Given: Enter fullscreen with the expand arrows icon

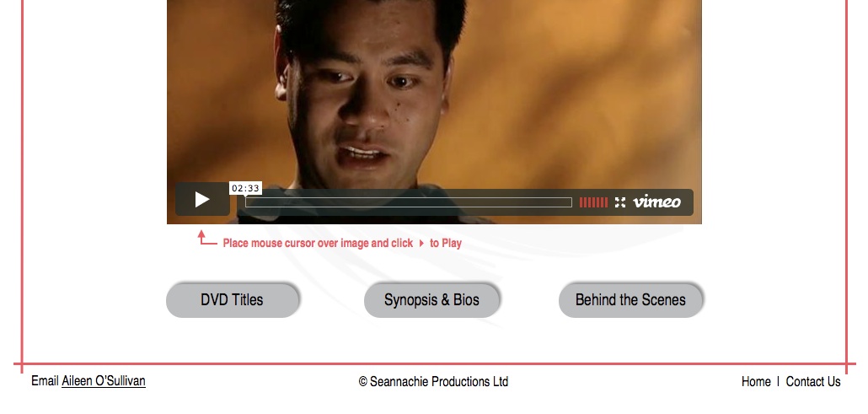Looking at the screenshot, I should pyautogui.click(x=620, y=202).
